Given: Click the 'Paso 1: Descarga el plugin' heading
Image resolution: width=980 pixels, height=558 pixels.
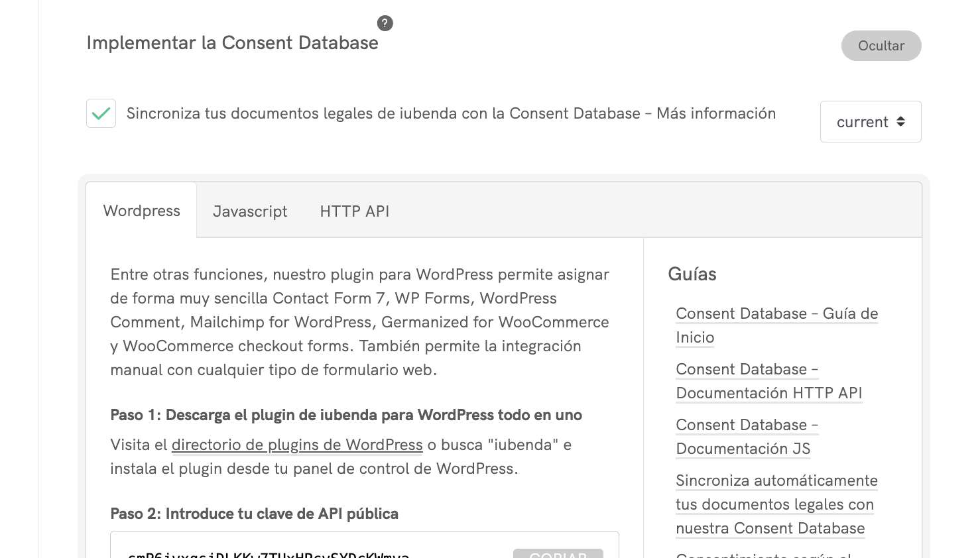Looking at the screenshot, I should coord(346,415).
